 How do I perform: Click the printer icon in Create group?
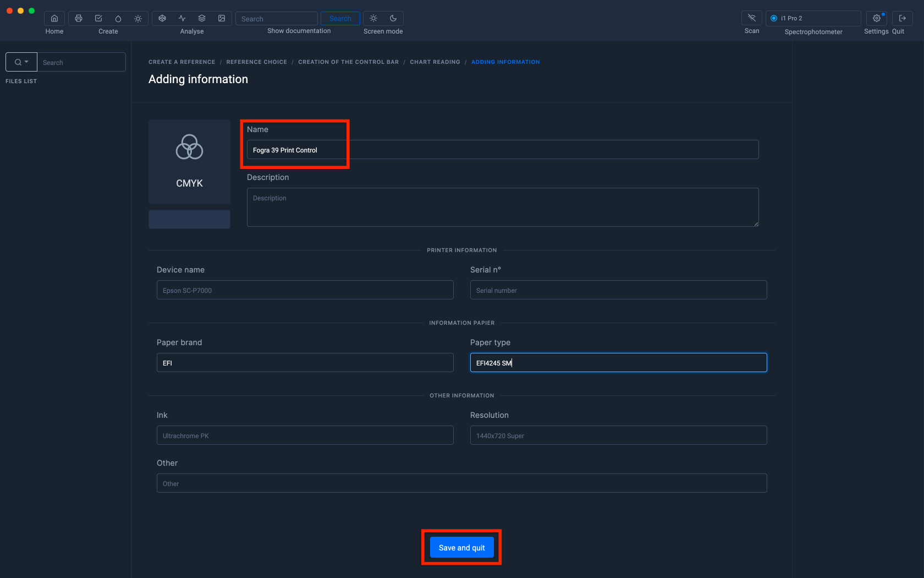(79, 18)
